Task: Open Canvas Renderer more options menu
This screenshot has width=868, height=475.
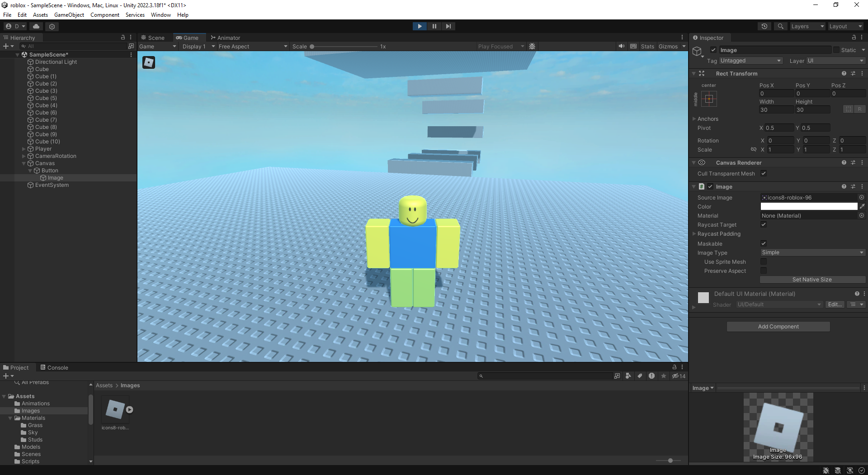Action: pos(862,162)
